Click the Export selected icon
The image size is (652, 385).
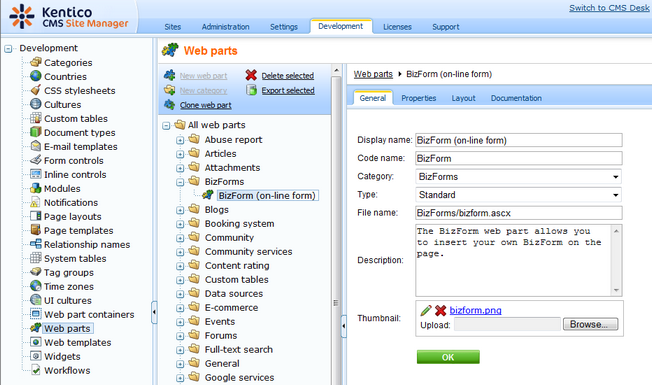pos(251,90)
